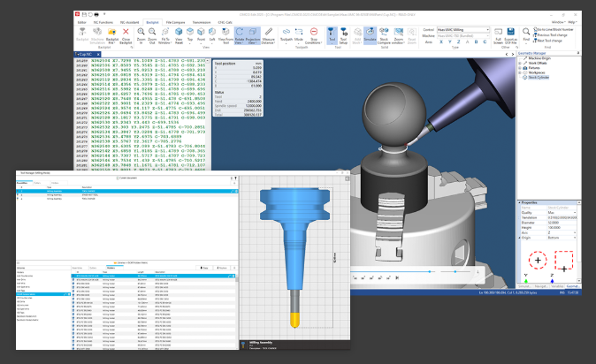Toggle the X axis button
The width and height of the screenshot is (596, 364).
[441, 42]
